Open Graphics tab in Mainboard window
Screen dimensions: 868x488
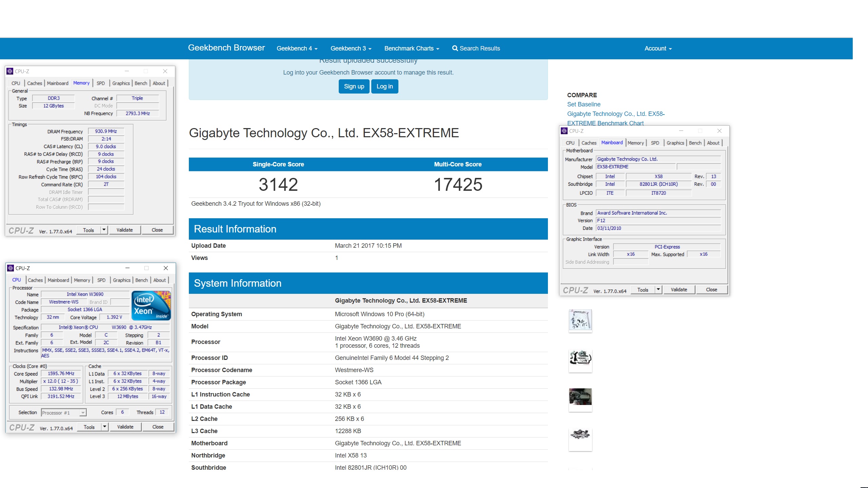pos(675,143)
